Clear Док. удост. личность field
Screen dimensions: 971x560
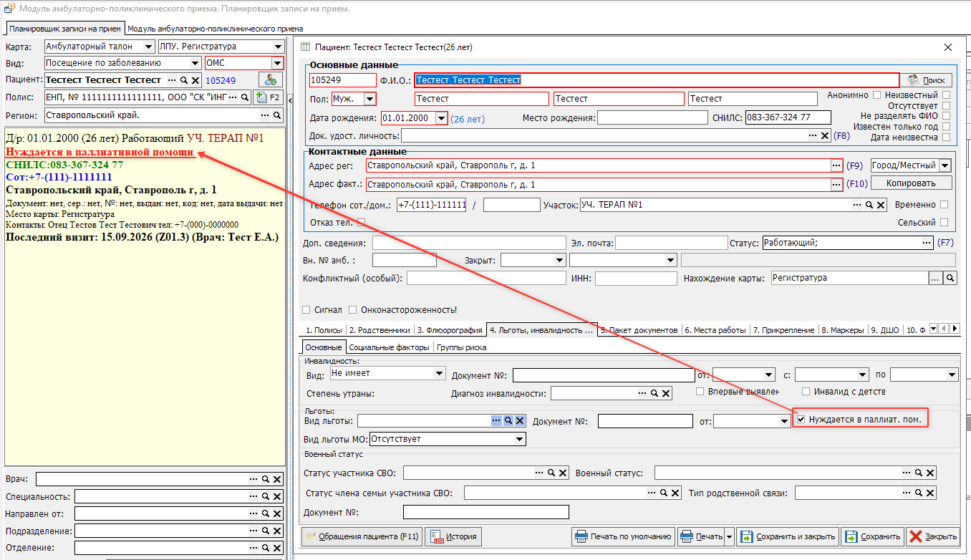[825, 135]
